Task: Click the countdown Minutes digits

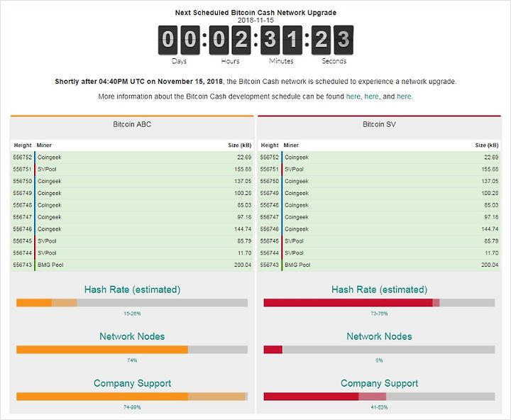Action: pos(281,40)
